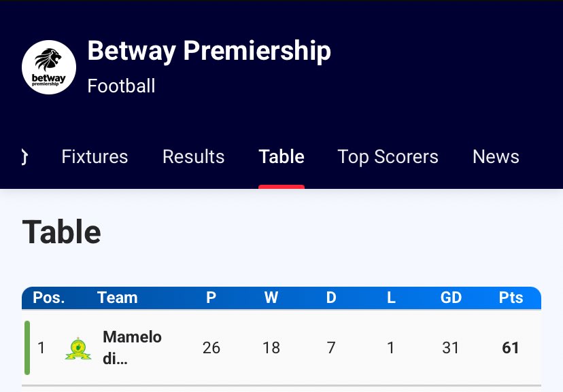Image resolution: width=563 pixels, height=392 pixels.
Task: Click the GD column header
Action: pos(451,298)
